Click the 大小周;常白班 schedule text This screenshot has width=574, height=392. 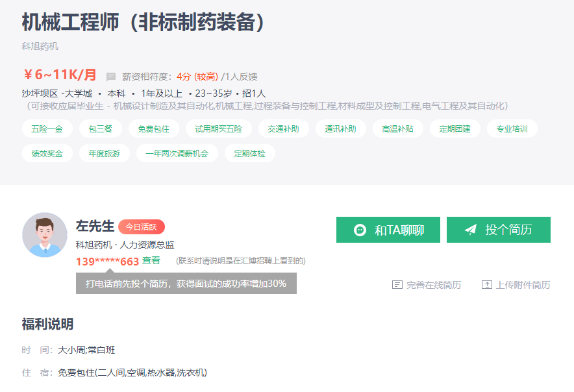click(86, 350)
